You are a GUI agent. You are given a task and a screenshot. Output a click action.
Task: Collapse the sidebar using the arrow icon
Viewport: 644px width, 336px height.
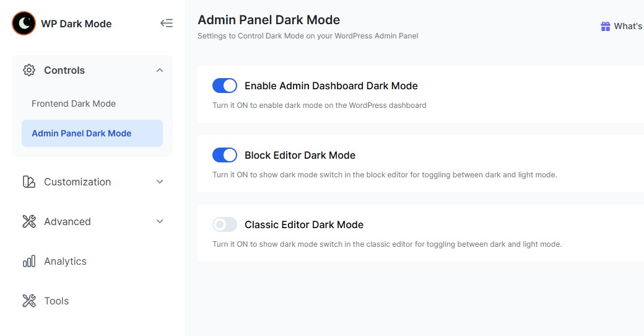tap(167, 24)
